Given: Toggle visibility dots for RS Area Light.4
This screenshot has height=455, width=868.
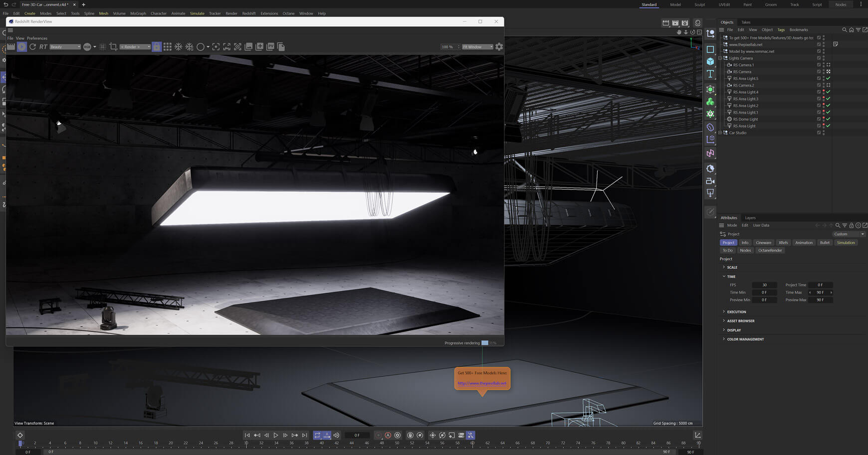Looking at the screenshot, I should [x=824, y=92].
